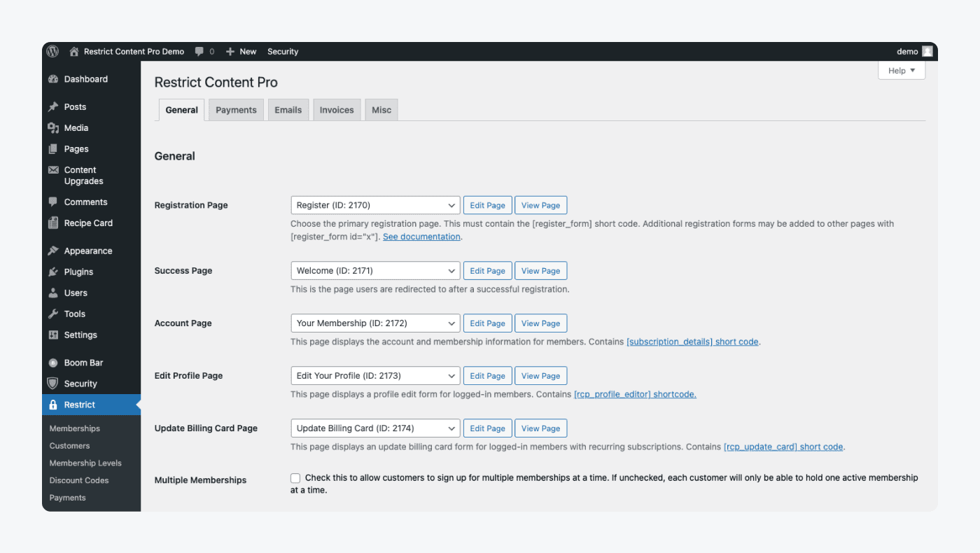Click the demo user avatar in the admin bar
Image resolution: width=980 pixels, height=553 pixels.
tap(927, 50)
